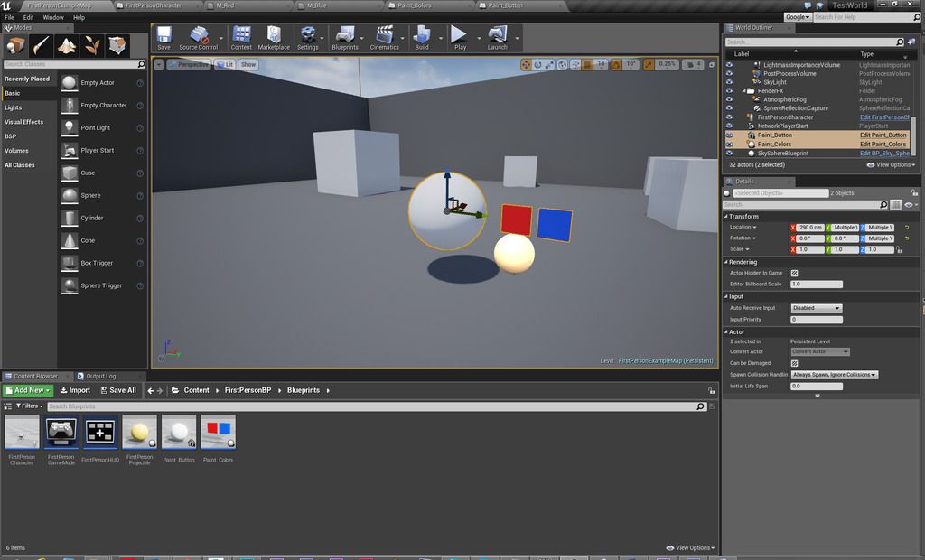Screen dimensions: 925x560
Task: Select the translate gizmo tool in viewport toolbar
Action: [526, 64]
